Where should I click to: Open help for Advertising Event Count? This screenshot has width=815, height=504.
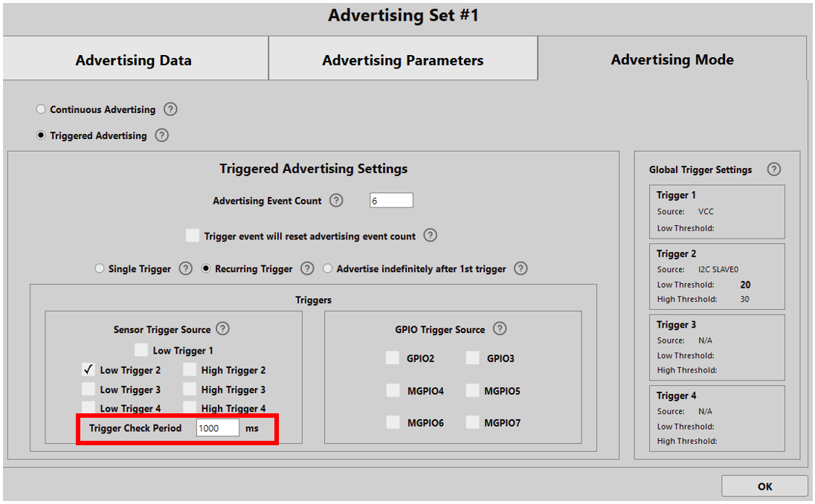coord(336,201)
